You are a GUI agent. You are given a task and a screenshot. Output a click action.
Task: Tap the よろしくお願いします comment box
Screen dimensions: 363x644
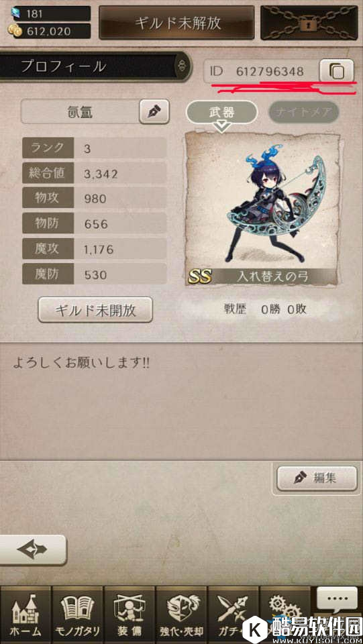[181, 401]
